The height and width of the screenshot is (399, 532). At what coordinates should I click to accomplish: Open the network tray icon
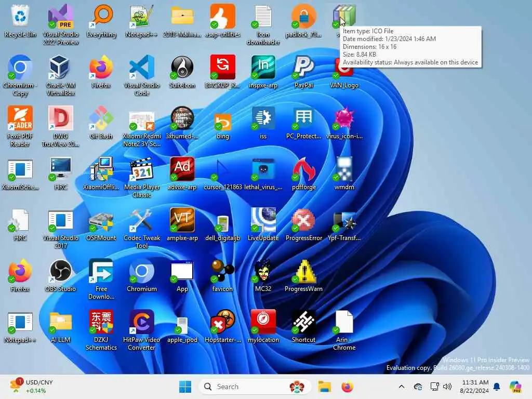coord(434,387)
